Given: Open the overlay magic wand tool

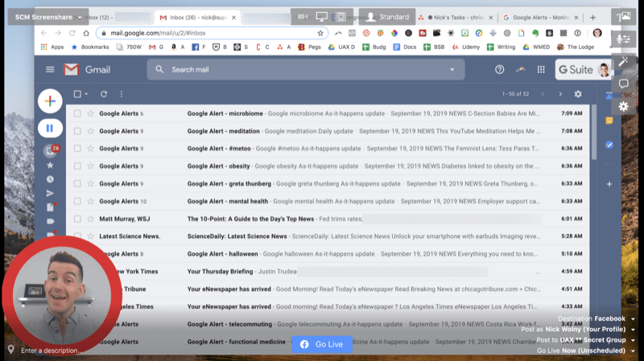Looking at the screenshot, I should [623, 62].
